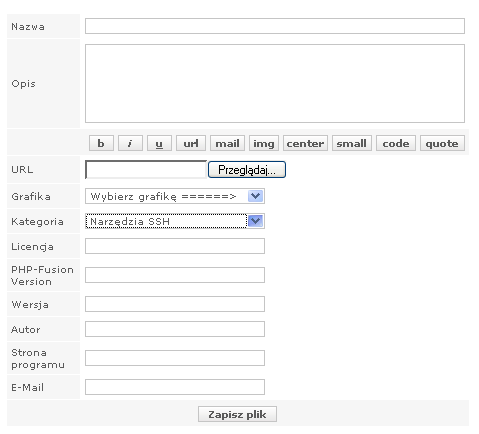Browse for file with Przeglądaj button
479x434 pixels.
[247, 170]
